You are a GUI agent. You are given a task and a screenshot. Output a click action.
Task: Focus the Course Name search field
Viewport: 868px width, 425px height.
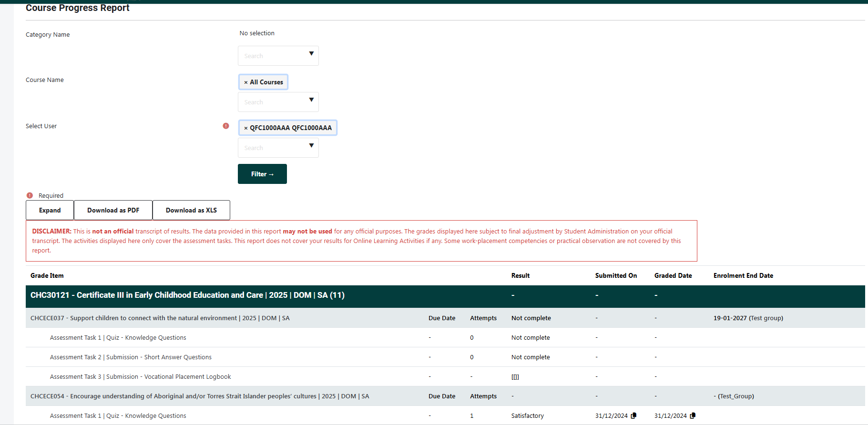(272, 102)
